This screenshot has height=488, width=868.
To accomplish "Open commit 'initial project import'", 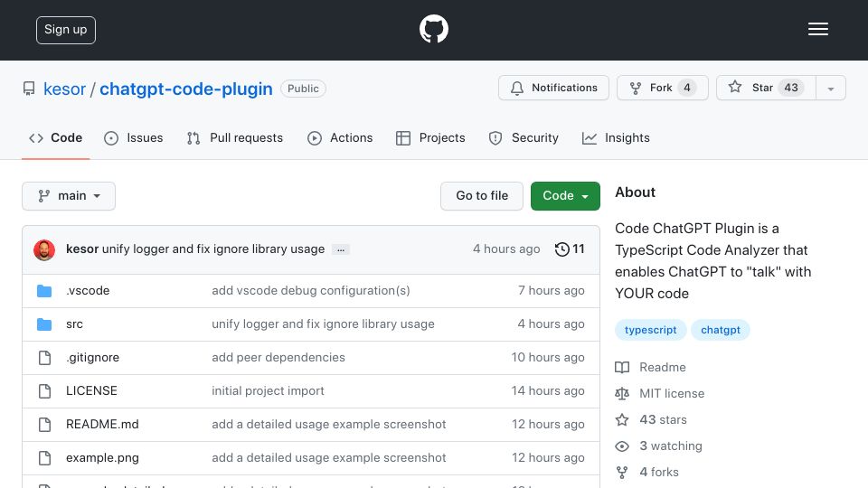I will 268,390.
